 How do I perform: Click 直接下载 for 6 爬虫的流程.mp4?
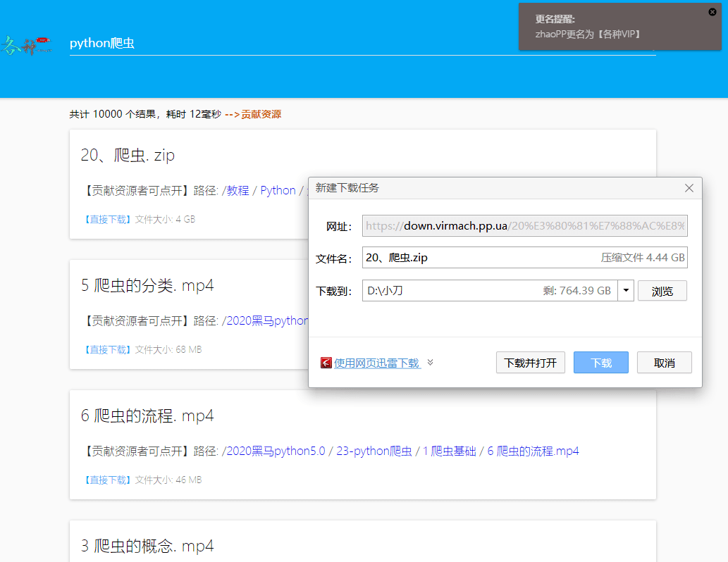(108, 480)
